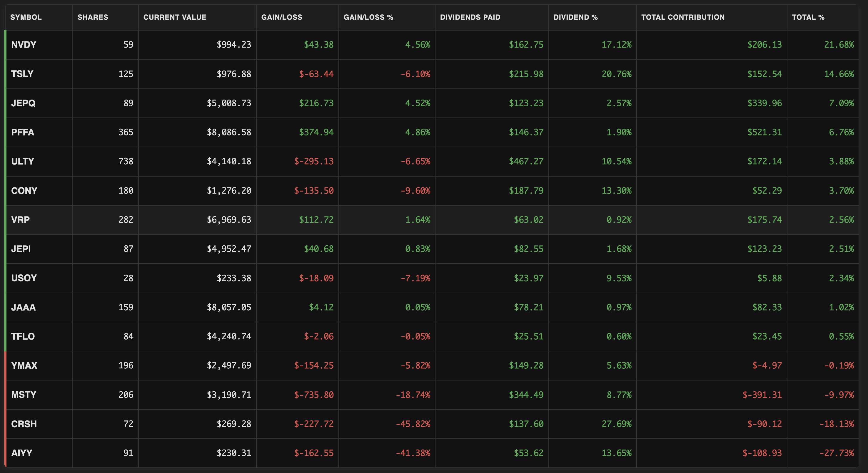Select the CRSH ticker symbol
Viewport: 868px width, 473px height.
(24, 424)
